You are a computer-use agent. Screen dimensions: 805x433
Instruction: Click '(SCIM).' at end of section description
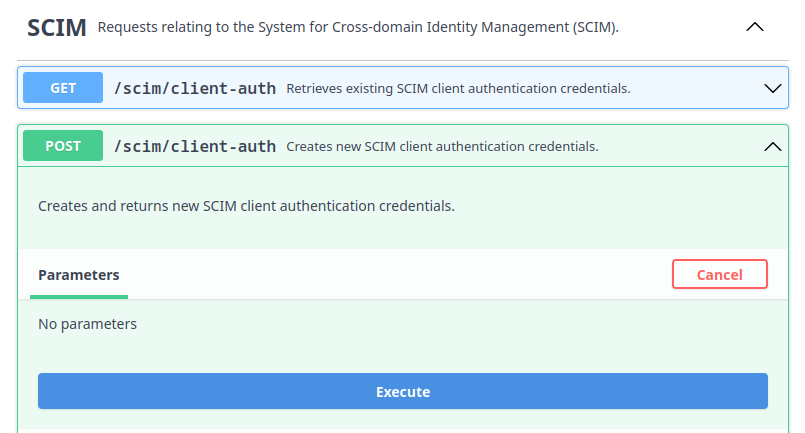pyautogui.click(x=596, y=28)
